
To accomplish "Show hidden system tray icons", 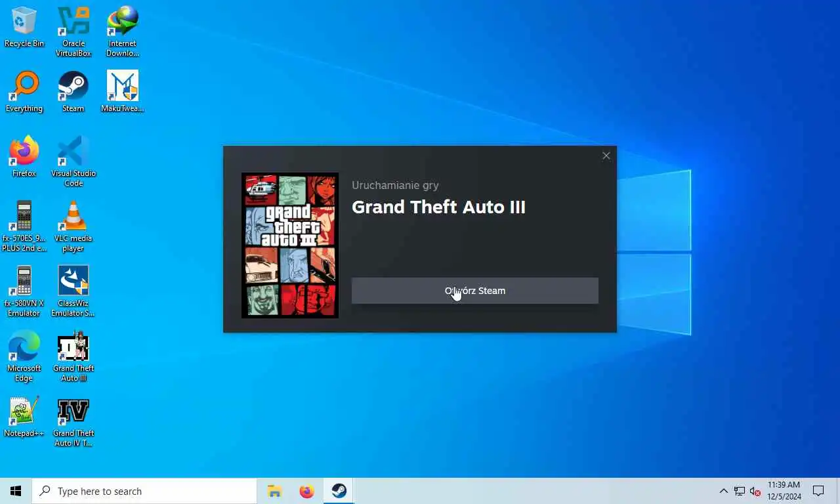I will [724, 491].
